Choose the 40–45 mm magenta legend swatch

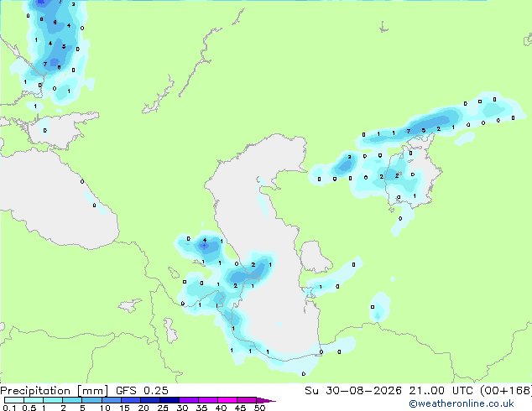coord(227,400)
